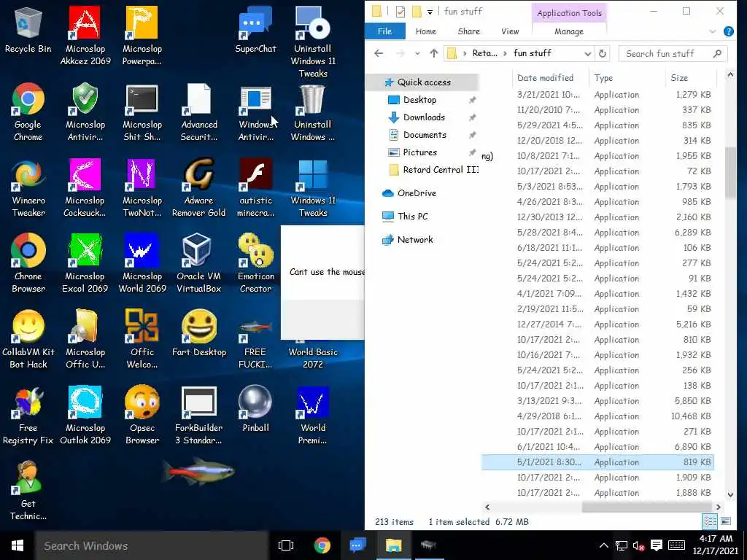Refresh the fun stuff folder
Image resolution: width=747 pixels, height=560 pixels.
click(603, 53)
